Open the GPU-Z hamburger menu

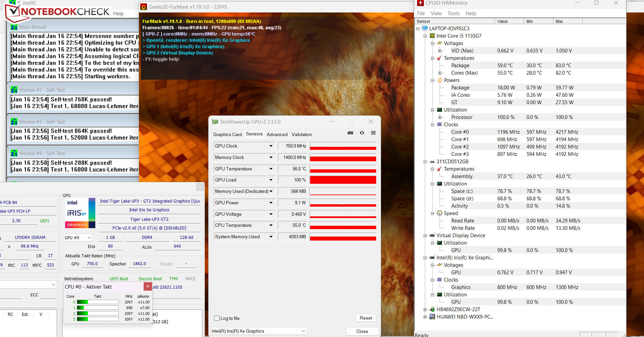[x=373, y=133]
